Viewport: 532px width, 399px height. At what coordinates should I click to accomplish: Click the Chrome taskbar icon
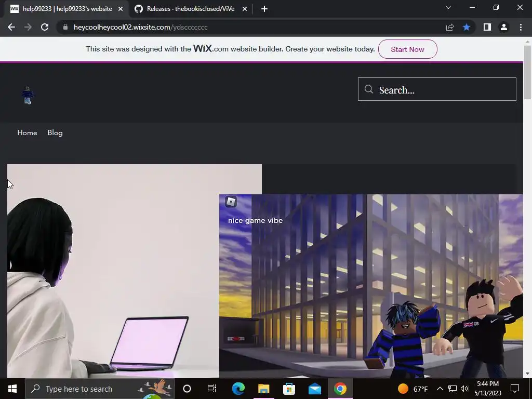tap(340, 389)
